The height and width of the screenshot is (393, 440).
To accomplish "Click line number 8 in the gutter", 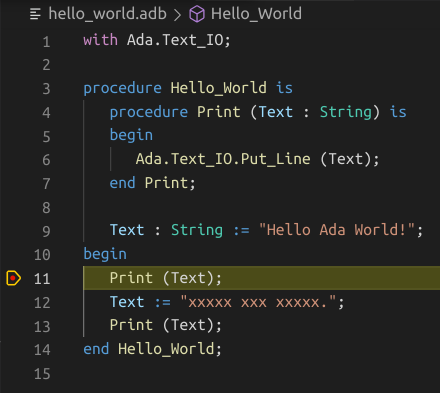I will point(46,208).
